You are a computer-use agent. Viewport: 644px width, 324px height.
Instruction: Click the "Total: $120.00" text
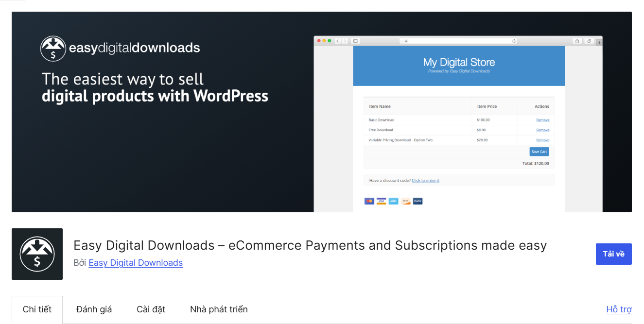tap(536, 164)
